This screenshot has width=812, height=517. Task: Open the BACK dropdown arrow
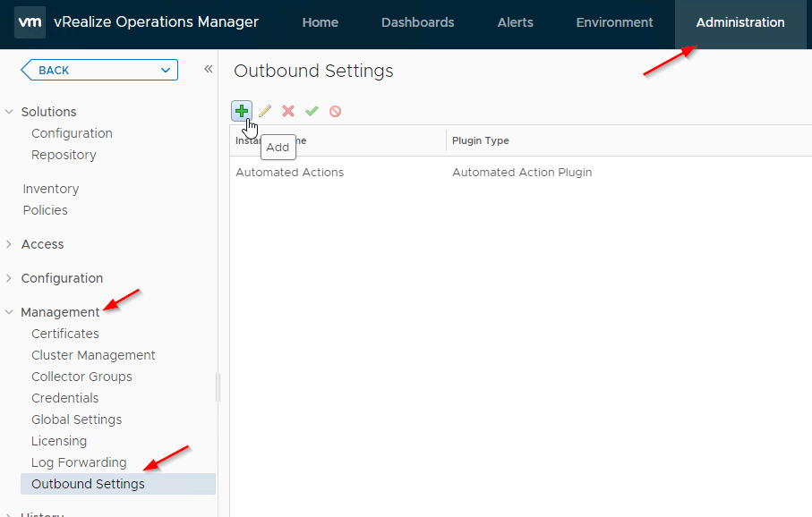coord(166,70)
